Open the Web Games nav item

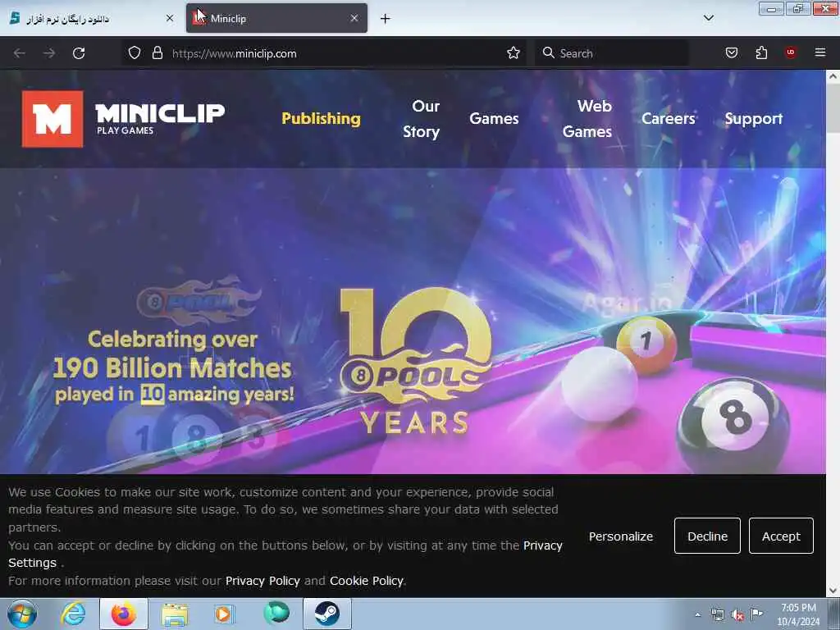coord(587,119)
